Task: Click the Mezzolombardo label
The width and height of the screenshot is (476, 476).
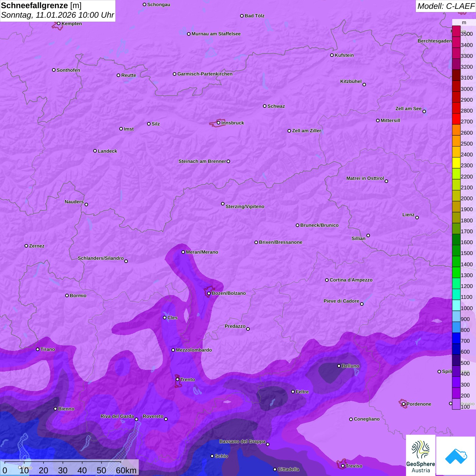Action: pyautogui.click(x=194, y=350)
